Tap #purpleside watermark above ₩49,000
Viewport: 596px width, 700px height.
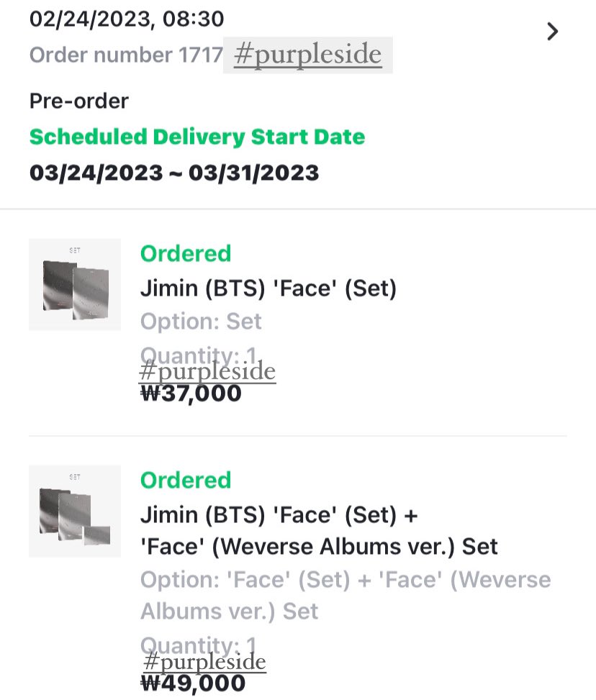click(x=204, y=662)
